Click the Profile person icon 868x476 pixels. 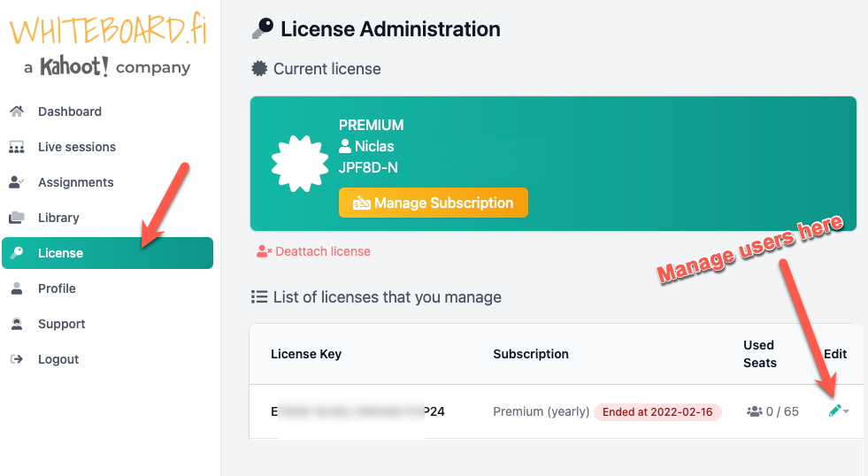[17, 288]
